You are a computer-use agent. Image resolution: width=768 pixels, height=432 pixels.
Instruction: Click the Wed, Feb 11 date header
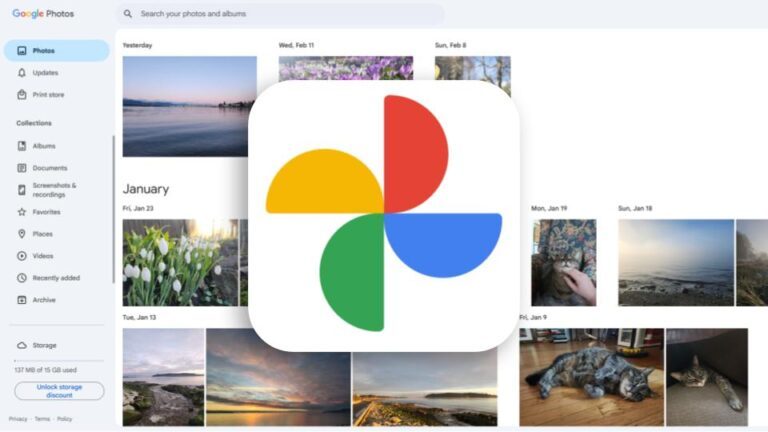[296, 45]
